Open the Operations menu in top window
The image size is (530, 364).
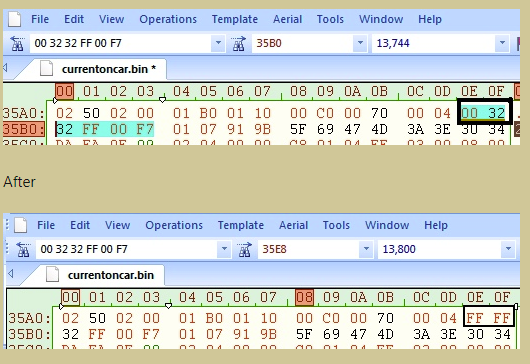pos(168,19)
